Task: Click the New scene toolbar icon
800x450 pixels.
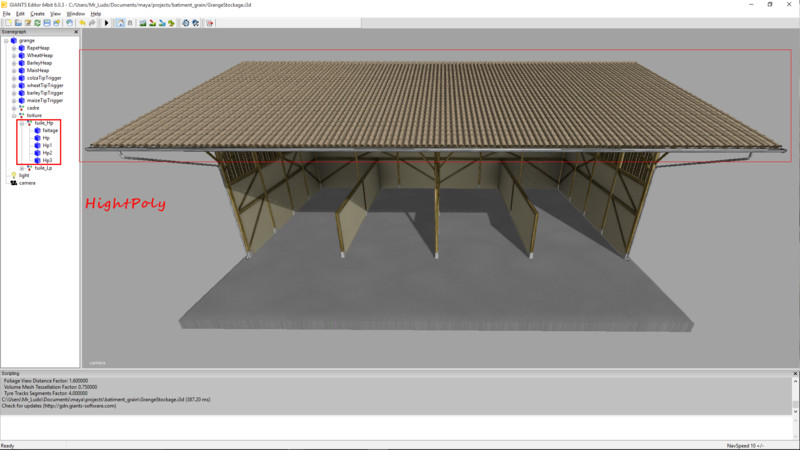Action: pyautogui.click(x=6, y=22)
